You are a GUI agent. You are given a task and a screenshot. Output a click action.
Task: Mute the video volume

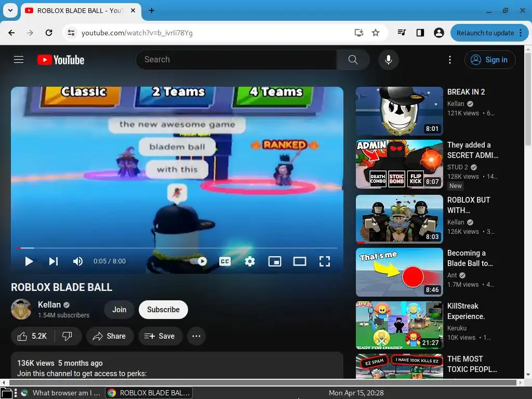(78, 261)
